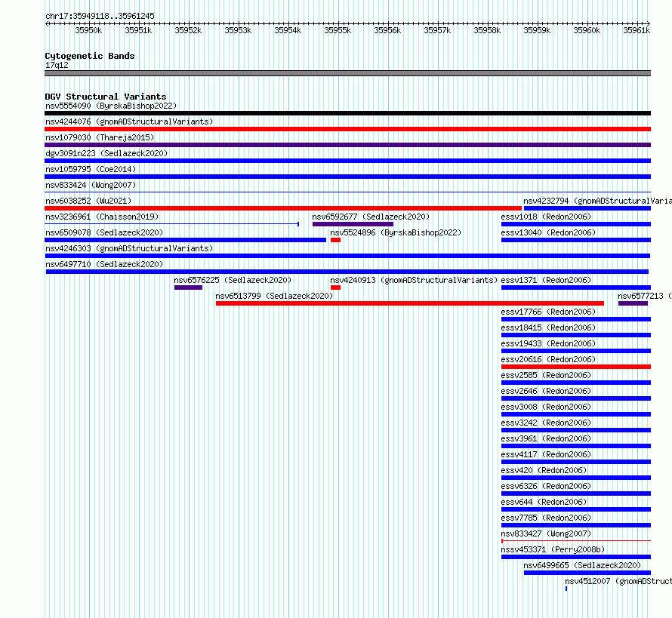Open essv17766 (Redon2006) label
The image size is (672, 618).
click(548, 312)
